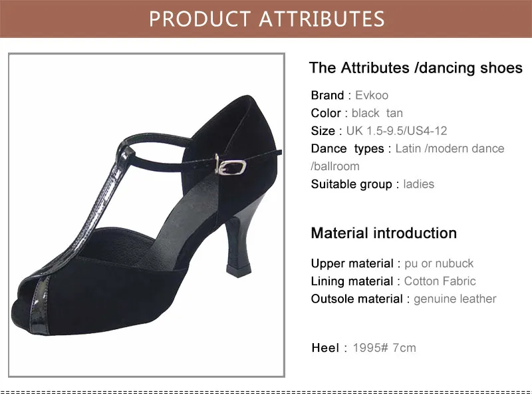Click the Suitable group value 'ladies'
Screen dimensions: 532x405
click(x=418, y=184)
